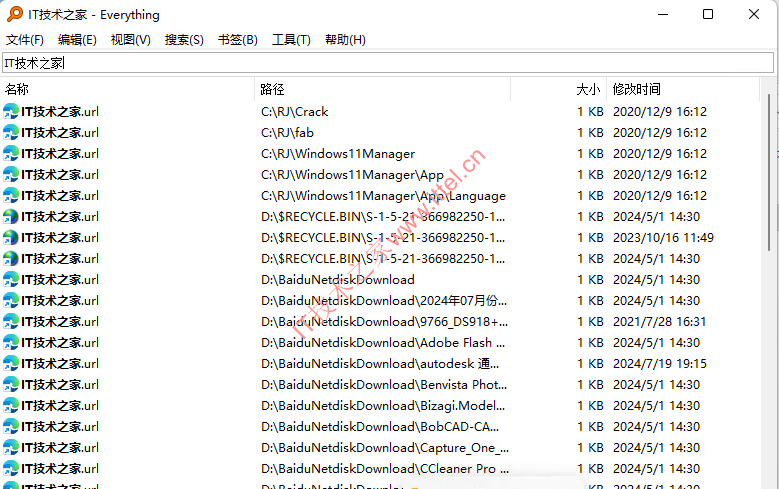Click the url icon in the autodesk row
This screenshot has width=779, height=489.
tap(10, 364)
